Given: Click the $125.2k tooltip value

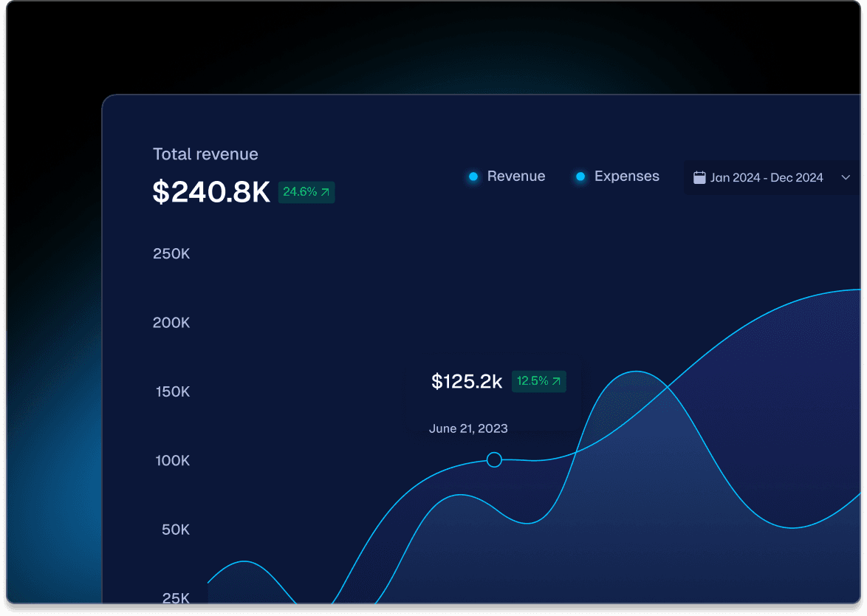Looking at the screenshot, I should coord(467,381).
